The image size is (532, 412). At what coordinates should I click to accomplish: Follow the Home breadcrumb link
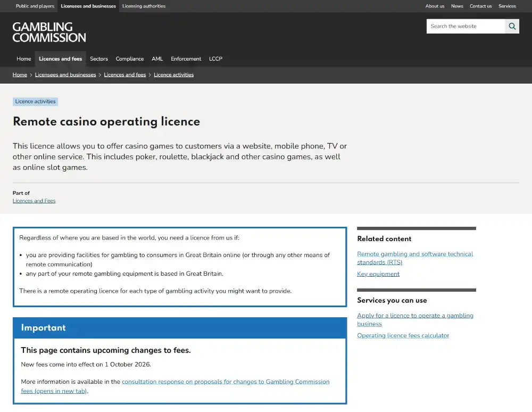click(x=20, y=75)
